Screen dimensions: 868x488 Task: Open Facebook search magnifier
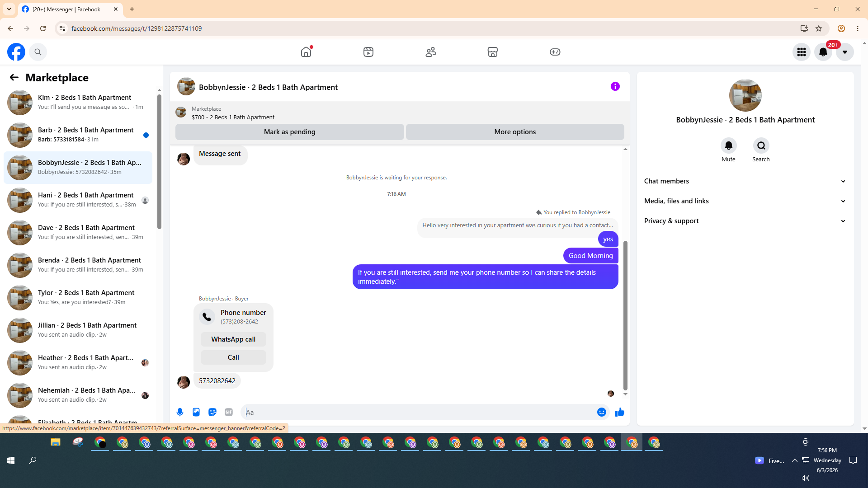click(x=38, y=52)
